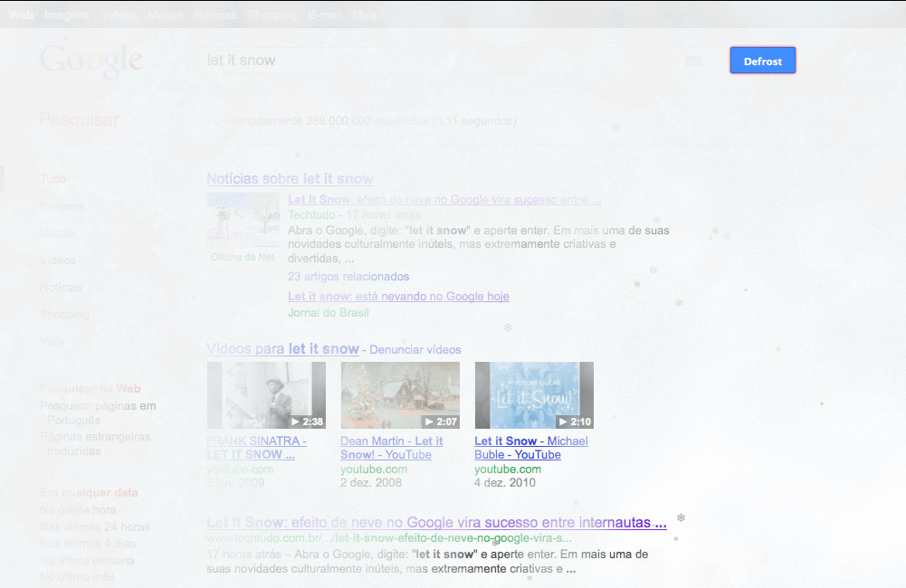This screenshot has height=588, width=906.
Task: Limit results to "No último mês"
Action: pyautogui.click(x=78, y=577)
